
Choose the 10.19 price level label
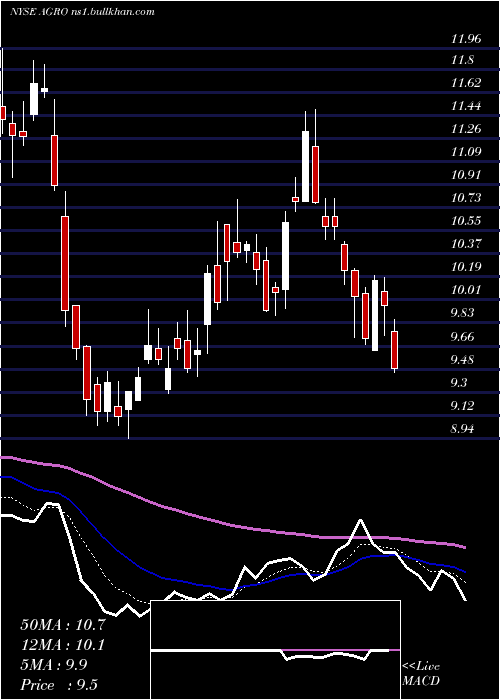467,267
